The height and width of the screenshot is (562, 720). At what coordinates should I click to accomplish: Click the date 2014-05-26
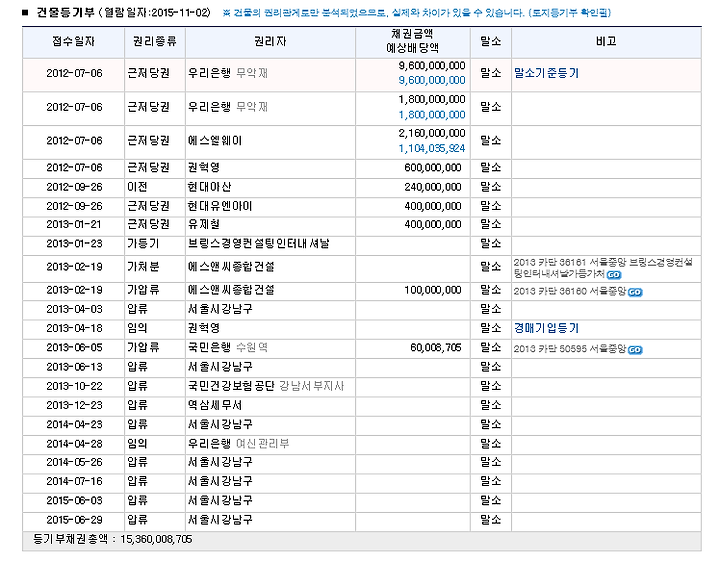(74, 462)
